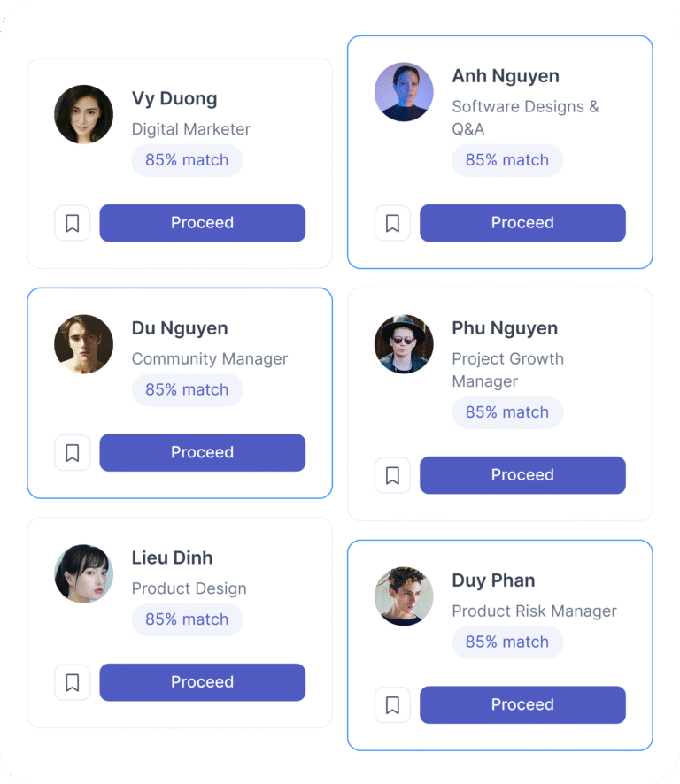Bookmark Duy Phan's profile card
680x784 pixels.
393,704
